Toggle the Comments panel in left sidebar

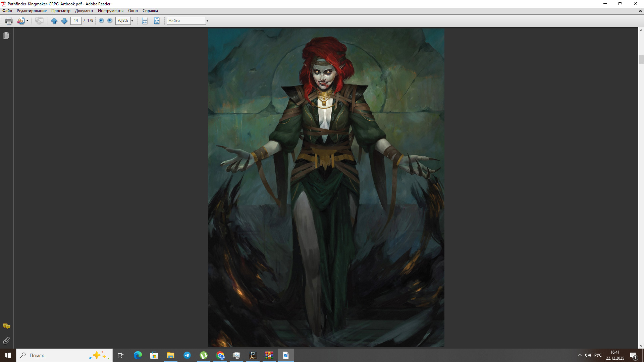tap(6, 326)
